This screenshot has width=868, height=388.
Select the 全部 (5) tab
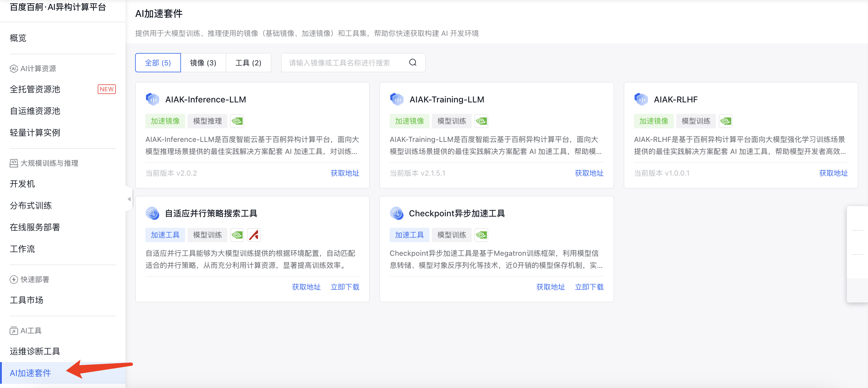point(158,63)
